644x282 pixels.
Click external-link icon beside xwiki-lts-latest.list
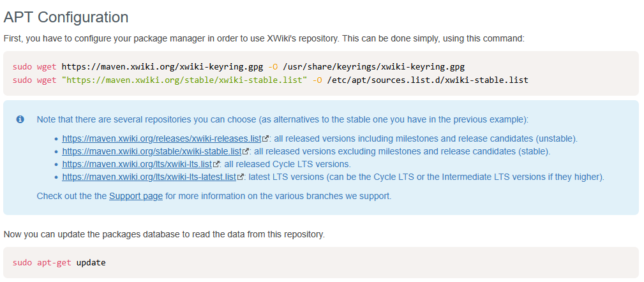coord(241,177)
